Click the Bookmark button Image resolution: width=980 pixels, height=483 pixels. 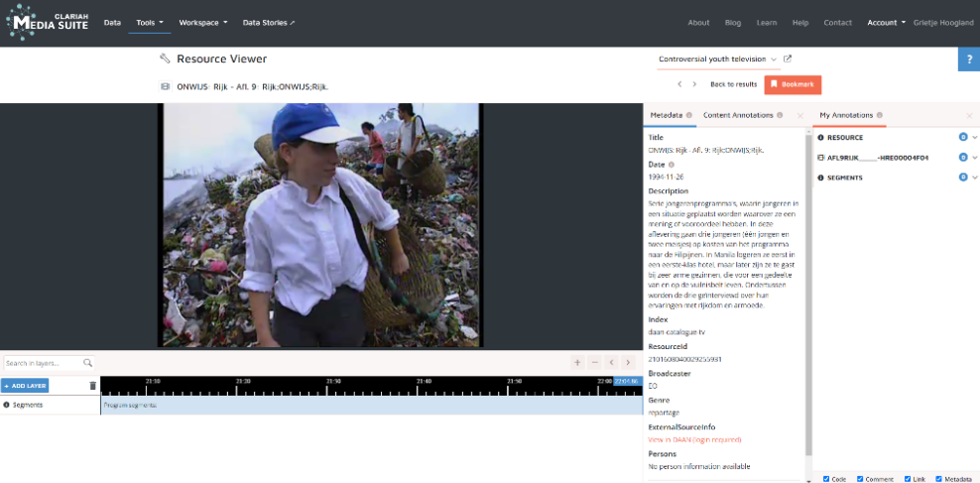tap(793, 84)
